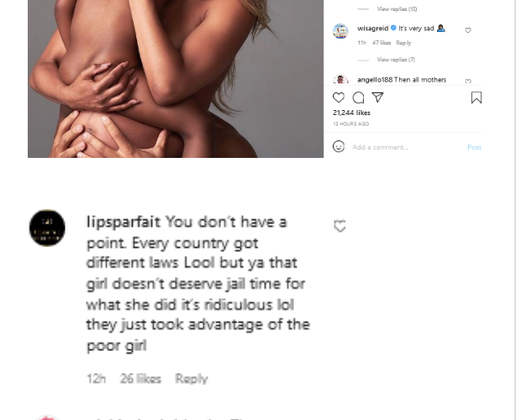Reply to wisagreid's comment
516x420 pixels.
(x=403, y=42)
